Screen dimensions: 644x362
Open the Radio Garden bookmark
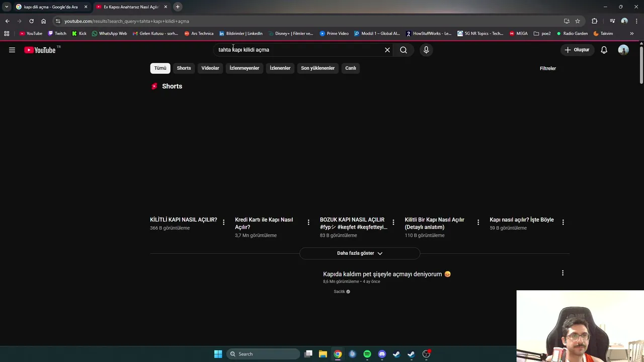[x=572, y=34]
